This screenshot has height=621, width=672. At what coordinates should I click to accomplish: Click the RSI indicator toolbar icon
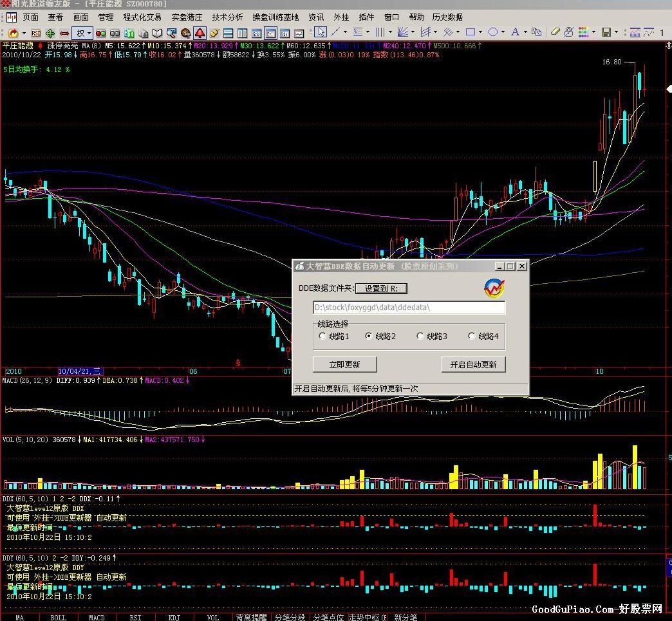click(36, 33)
